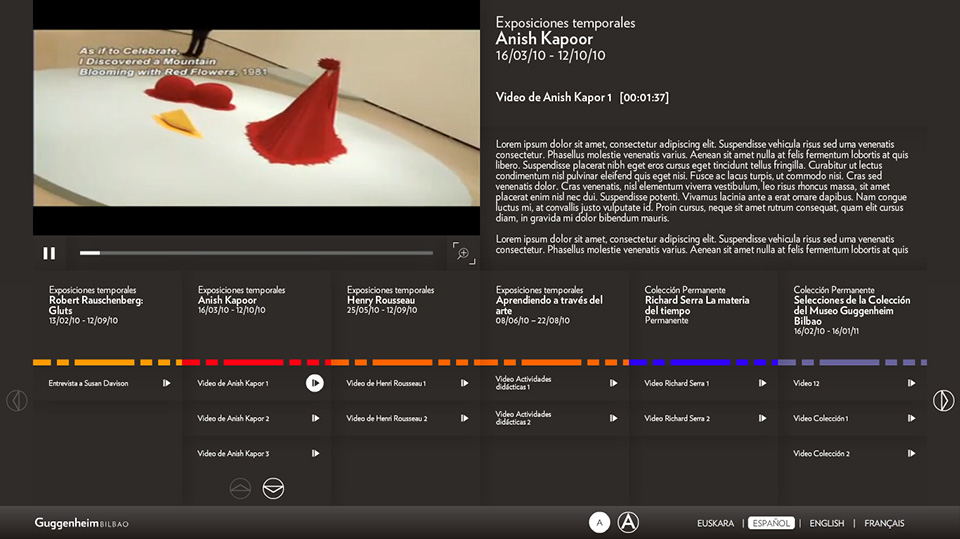Click the Guggenheim Bilbao logo
960x539 pixels.
pyautogui.click(x=81, y=523)
